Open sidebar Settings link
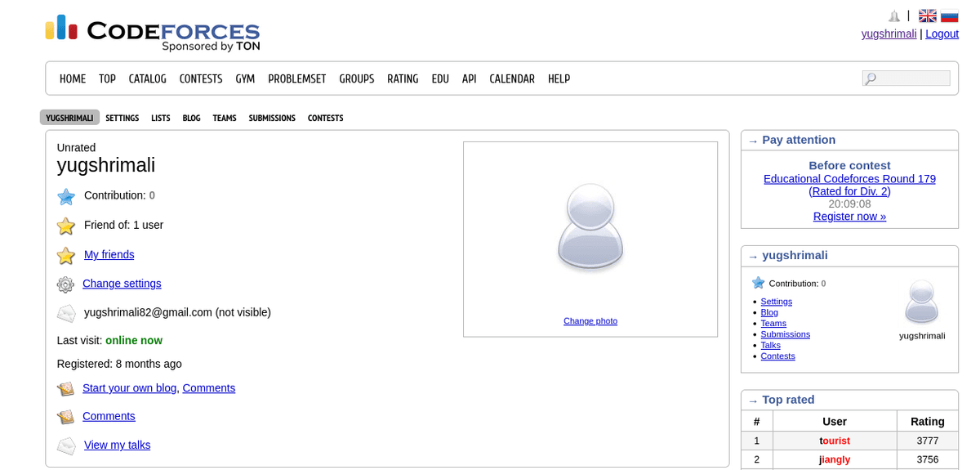The width and height of the screenshot is (980, 470). coord(777,301)
